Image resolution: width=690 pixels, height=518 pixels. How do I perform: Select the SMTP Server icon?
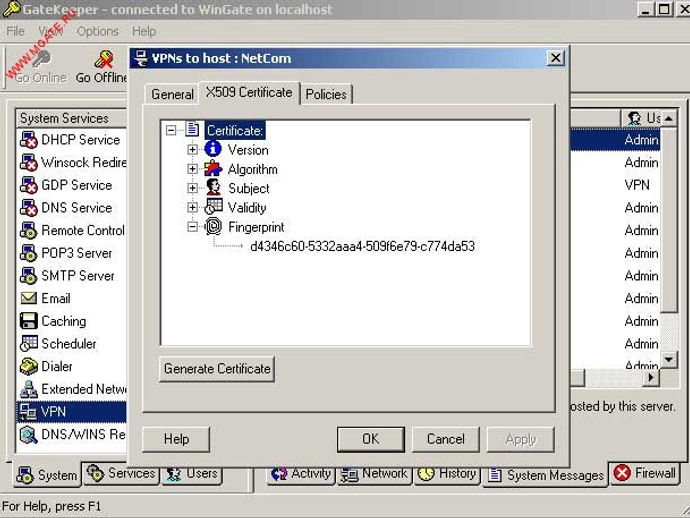(x=29, y=276)
